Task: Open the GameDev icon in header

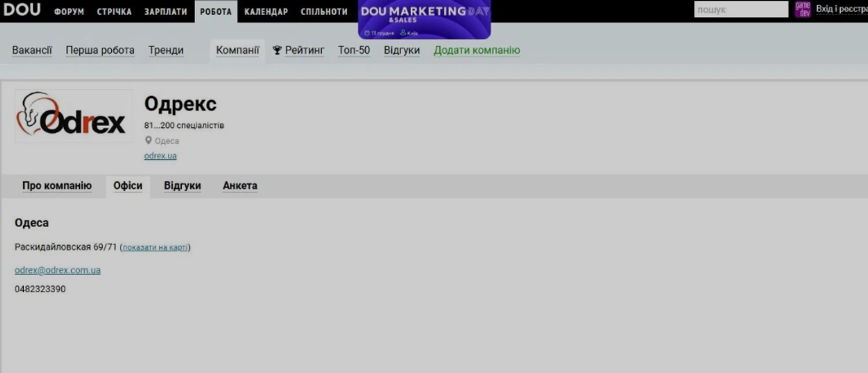Action: tap(802, 9)
